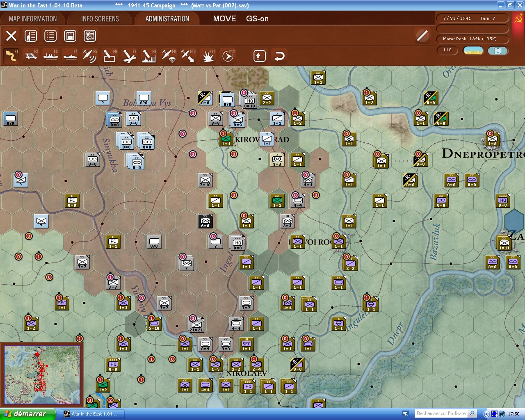Click the up-arrow box toolbar icon
525x420 pixels.
(259, 56)
